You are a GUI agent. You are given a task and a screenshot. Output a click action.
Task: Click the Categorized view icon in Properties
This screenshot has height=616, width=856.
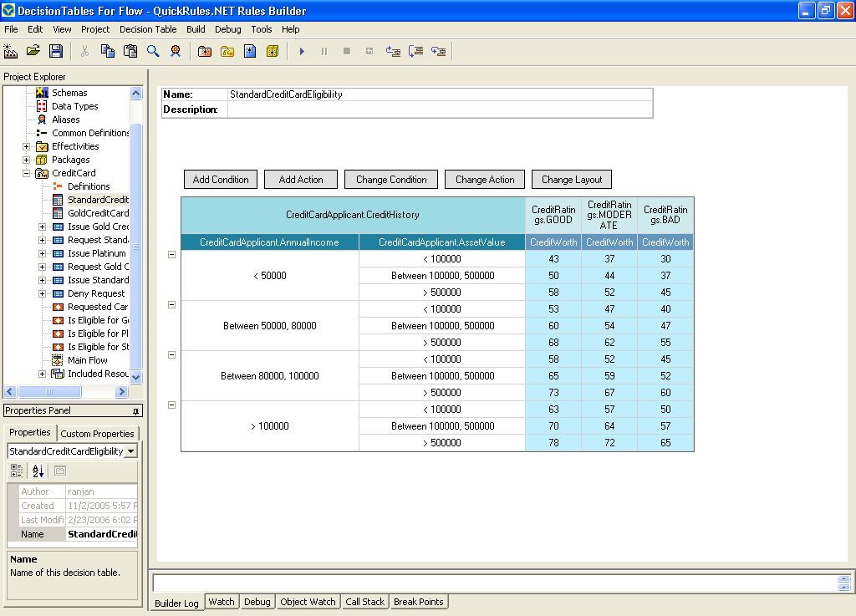[18, 471]
